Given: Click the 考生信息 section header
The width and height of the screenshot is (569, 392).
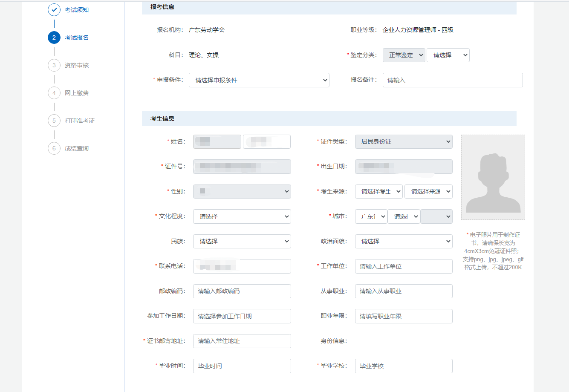Looking at the screenshot, I should [329, 118].
